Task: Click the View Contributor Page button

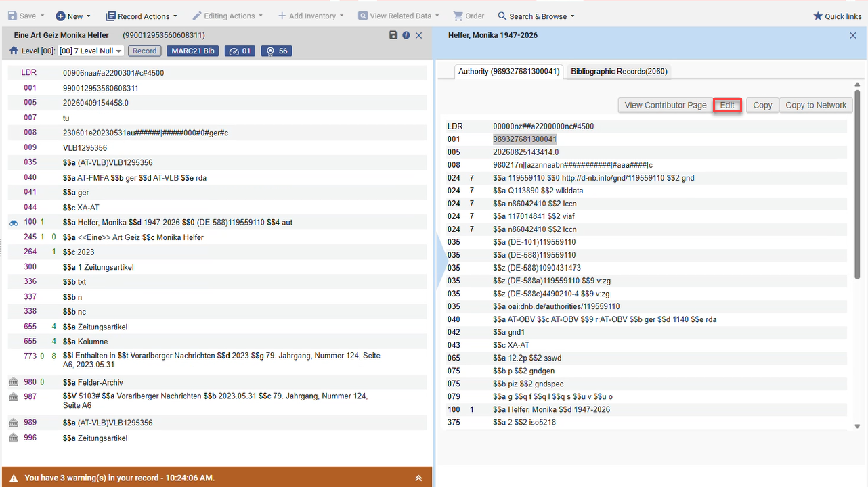Action: 665,105
